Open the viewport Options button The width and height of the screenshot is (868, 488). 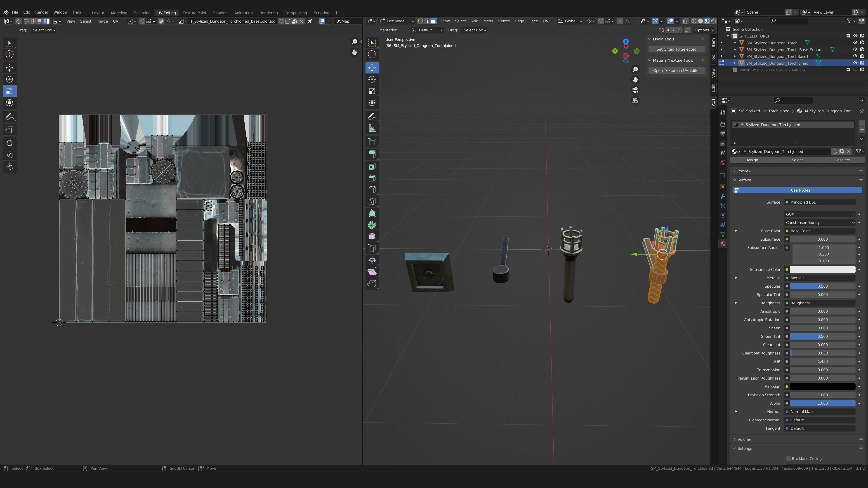pyautogui.click(x=704, y=30)
